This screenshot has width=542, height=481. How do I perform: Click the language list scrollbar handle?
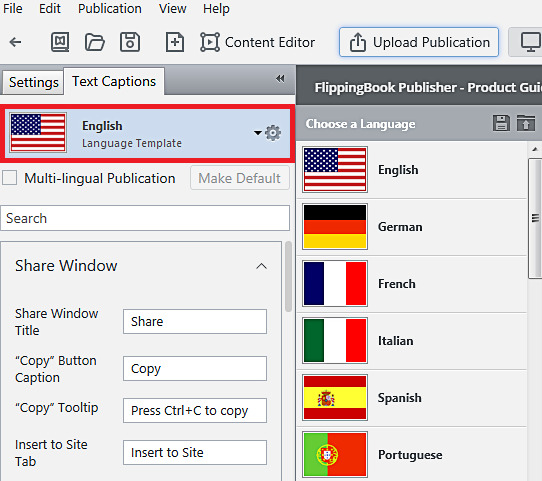tap(535, 218)
